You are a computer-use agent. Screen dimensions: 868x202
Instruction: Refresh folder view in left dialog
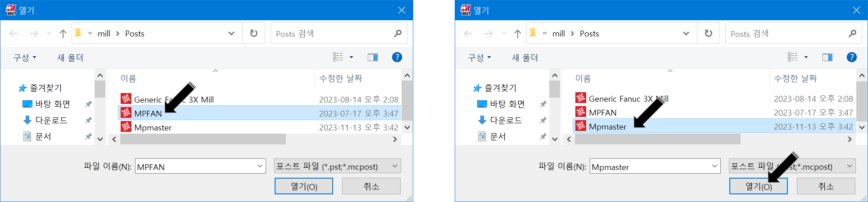[254, 33]
